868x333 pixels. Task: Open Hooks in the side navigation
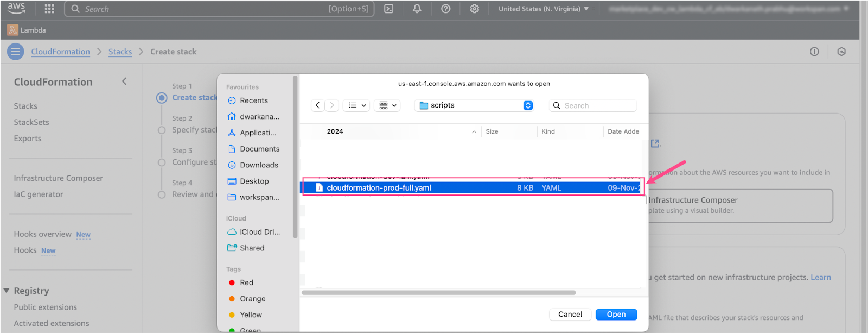[25, 250]
